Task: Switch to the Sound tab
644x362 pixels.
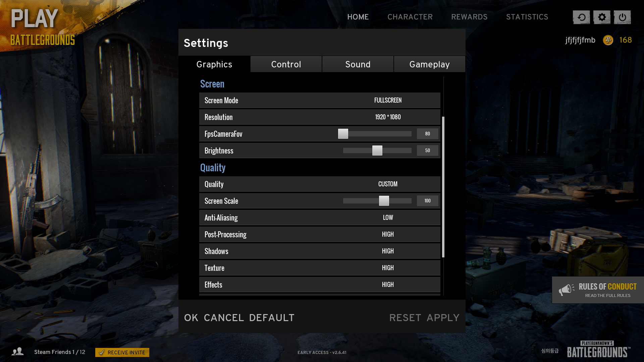Action: [358, 64]
